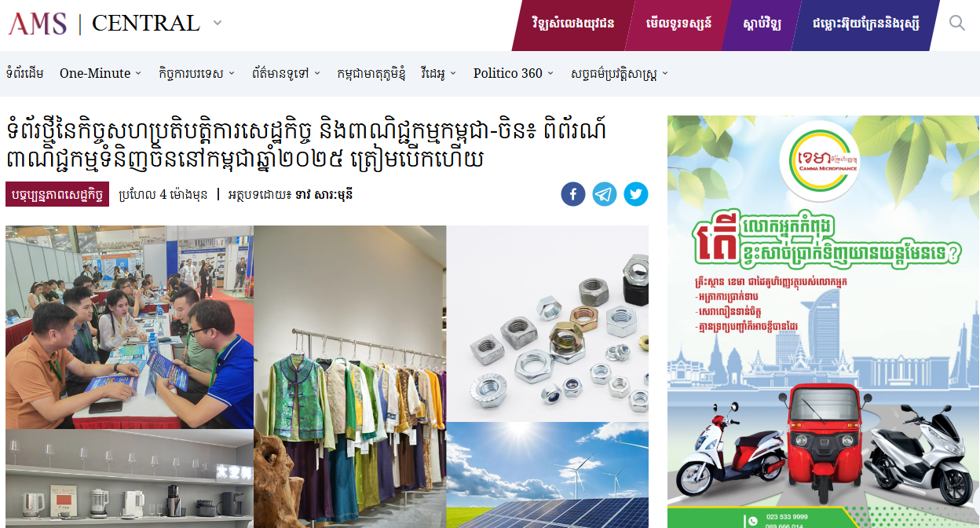
Task: Expand the Politico 360 menu chevron
Action: pyautogui.click(x=550, y=73)
